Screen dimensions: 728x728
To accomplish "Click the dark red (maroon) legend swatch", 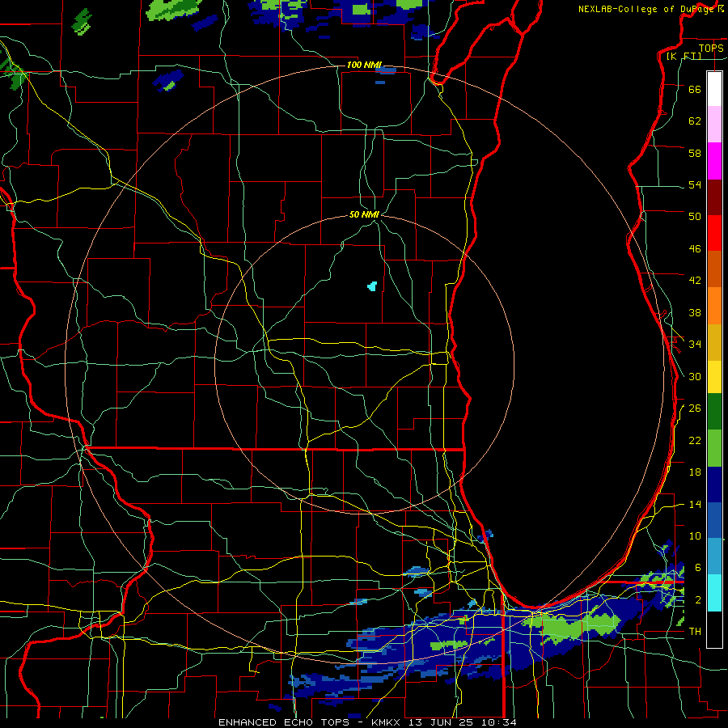I will click(x=714, y=197).
